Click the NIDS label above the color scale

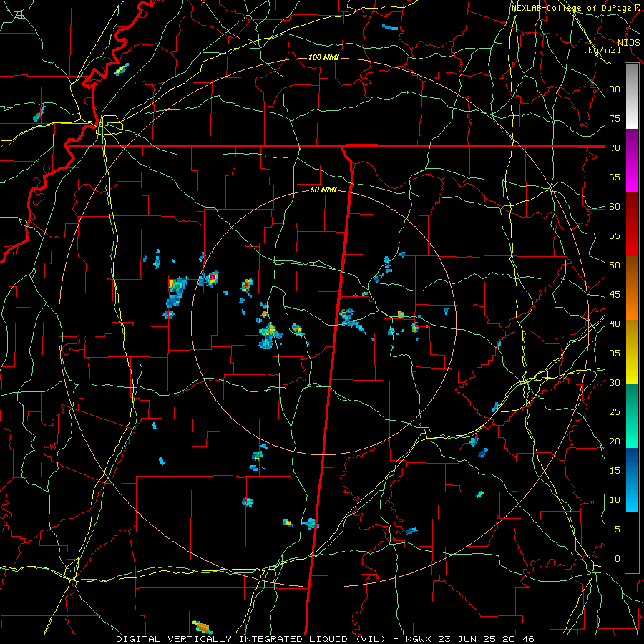click(x=628, y=43)
